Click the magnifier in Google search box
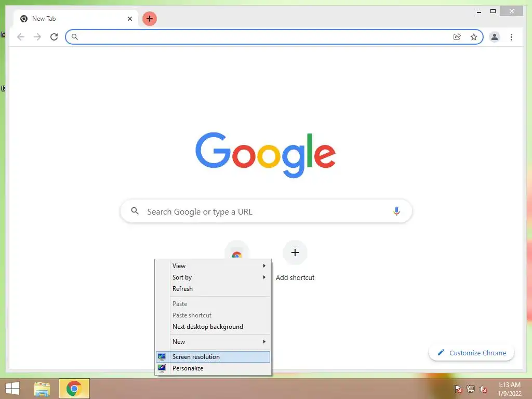 (x=135, y=211)
